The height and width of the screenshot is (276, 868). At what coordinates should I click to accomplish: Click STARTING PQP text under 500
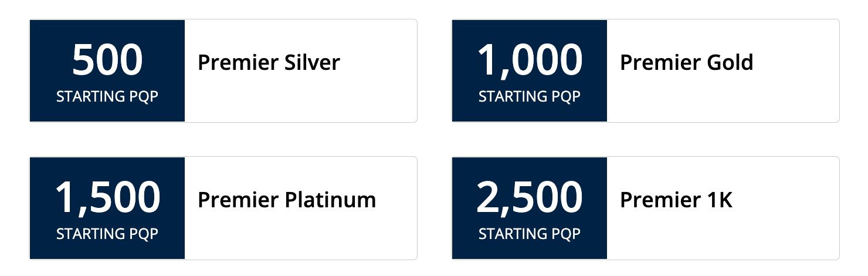pyautogui.click(x=107, y=97)
